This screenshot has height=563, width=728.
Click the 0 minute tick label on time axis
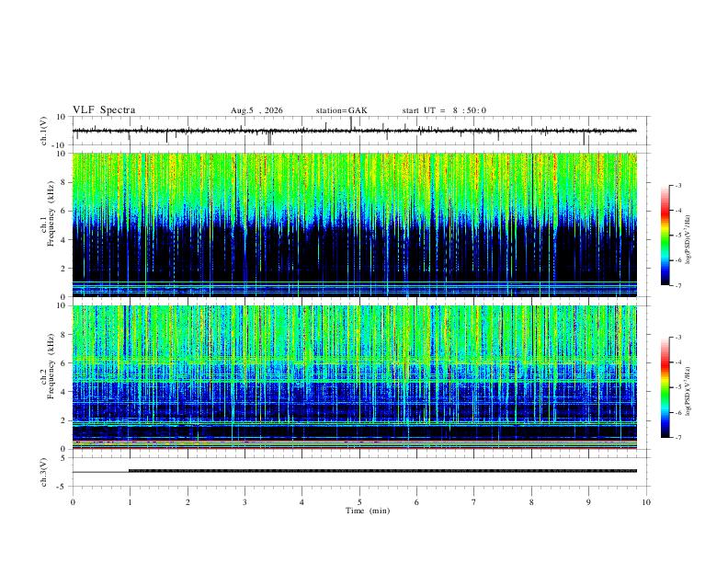pyautogui.click(x=73, y=502)
